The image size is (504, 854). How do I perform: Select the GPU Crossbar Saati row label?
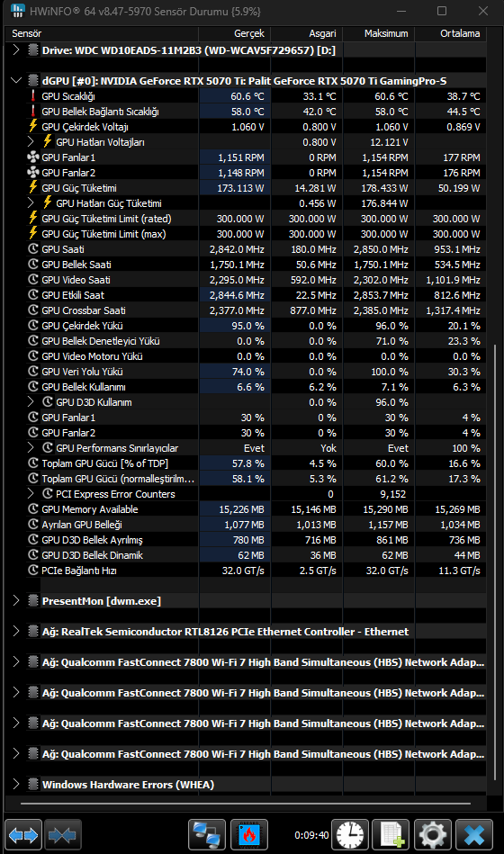pos(84,310)
